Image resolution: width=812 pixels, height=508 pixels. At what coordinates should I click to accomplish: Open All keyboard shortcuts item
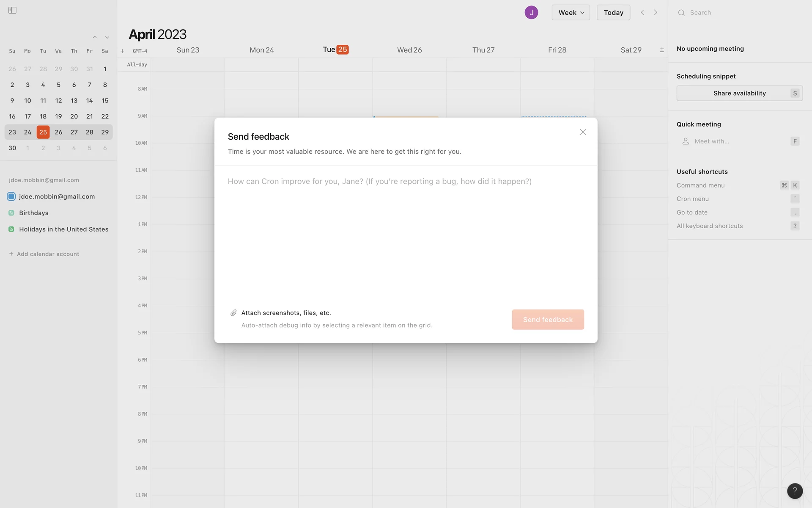point(709,226)
